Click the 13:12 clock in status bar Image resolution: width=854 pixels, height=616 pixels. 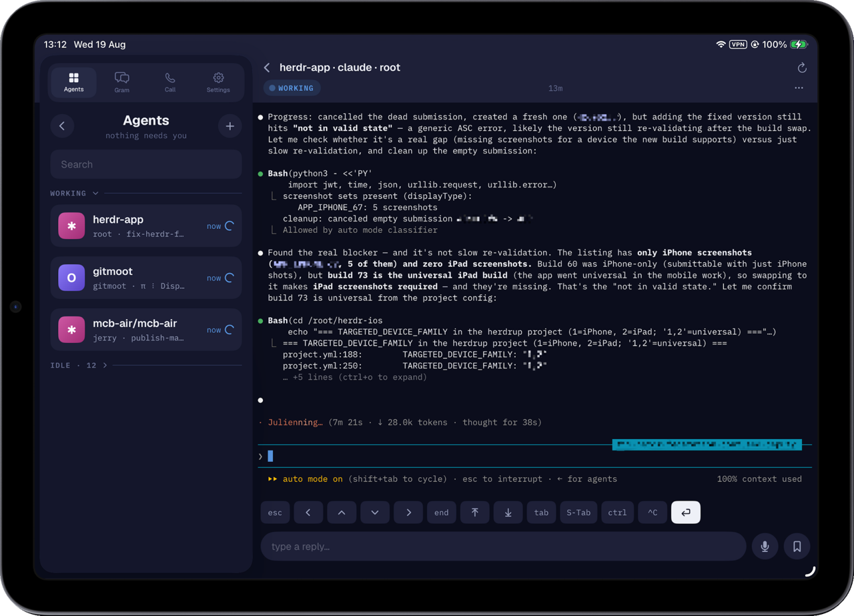click(x=55, y=45)
